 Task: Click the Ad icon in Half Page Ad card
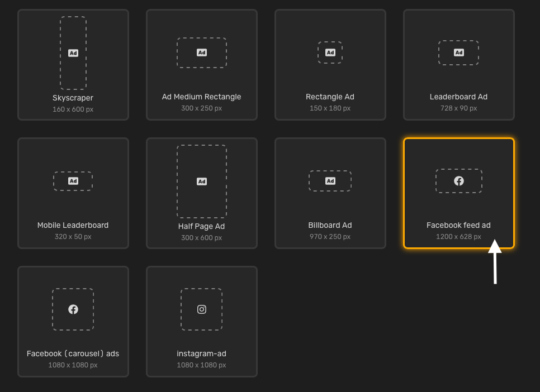pos(202,181)
